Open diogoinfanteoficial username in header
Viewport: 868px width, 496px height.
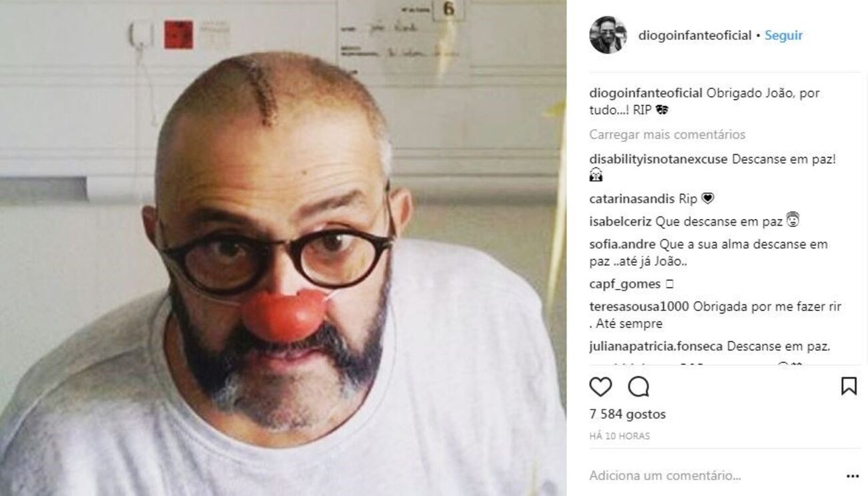tap(695, 35)
